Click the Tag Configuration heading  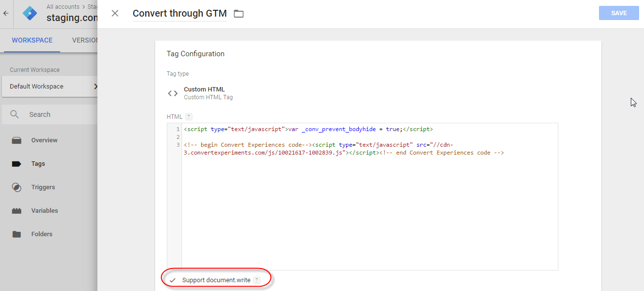click(196, 54)
